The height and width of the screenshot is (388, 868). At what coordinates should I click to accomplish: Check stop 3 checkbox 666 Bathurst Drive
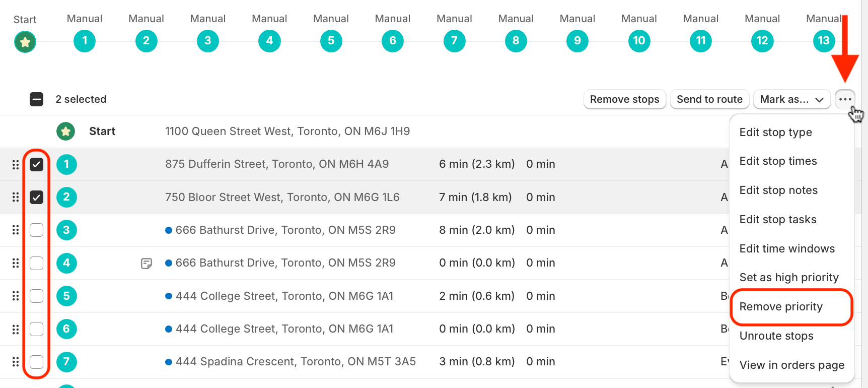tap(36, 230)
